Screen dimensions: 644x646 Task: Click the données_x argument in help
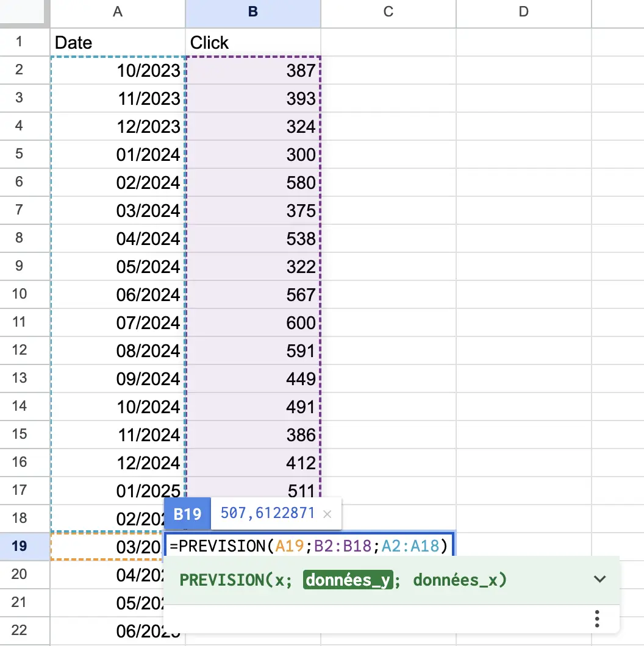[456, 580]
